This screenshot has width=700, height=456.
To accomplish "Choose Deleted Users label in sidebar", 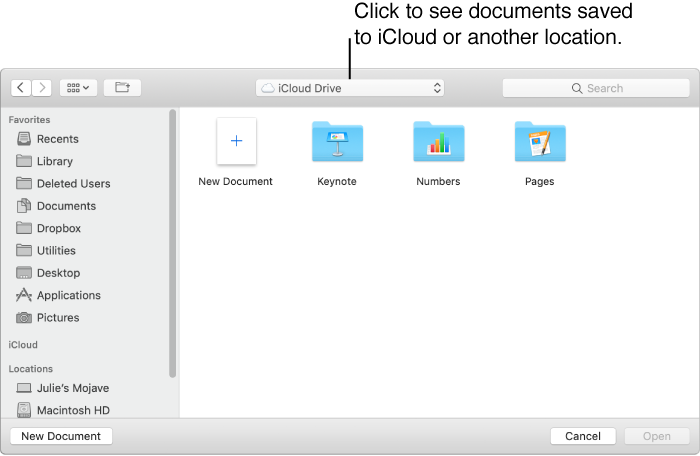I will [x=74, y=184].
